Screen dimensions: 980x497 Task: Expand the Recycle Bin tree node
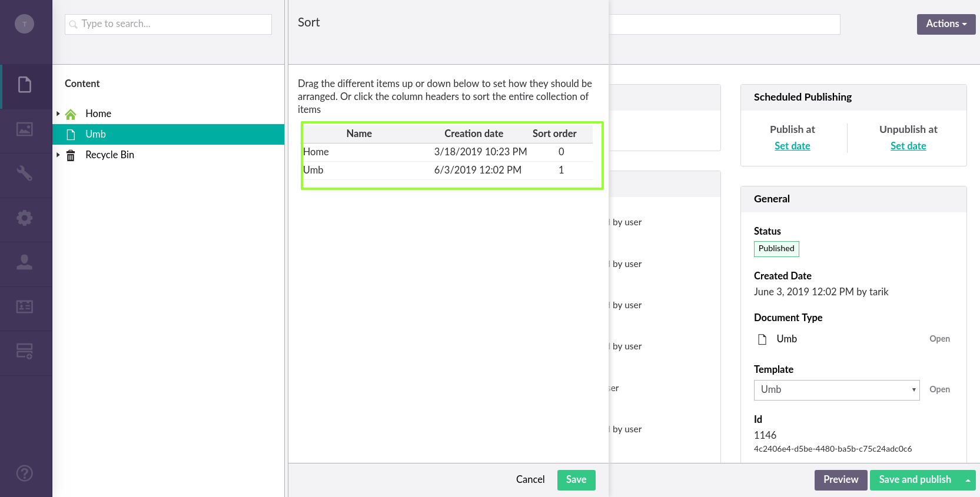click(58, 155)
